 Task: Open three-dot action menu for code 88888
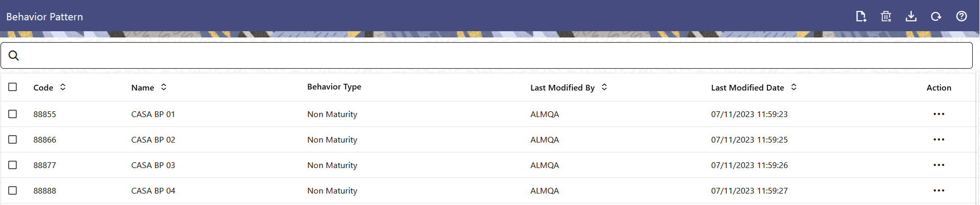[938, 190]
